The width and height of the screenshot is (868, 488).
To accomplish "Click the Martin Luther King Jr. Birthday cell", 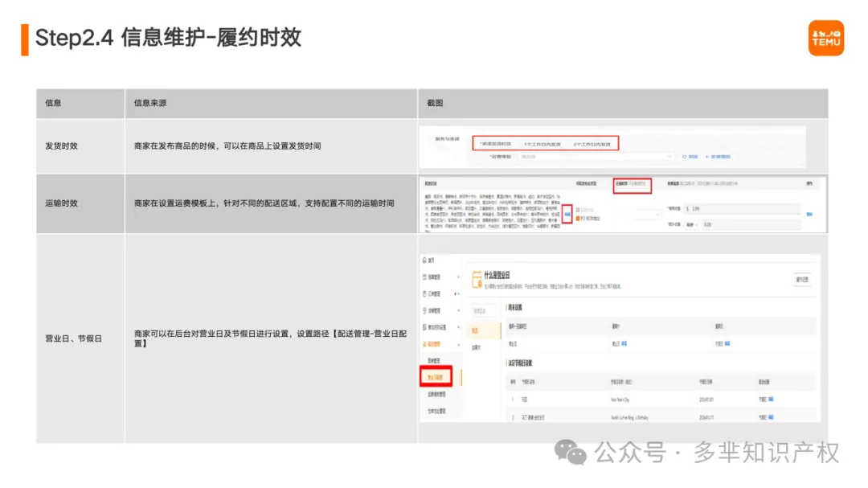I will 629,417.
